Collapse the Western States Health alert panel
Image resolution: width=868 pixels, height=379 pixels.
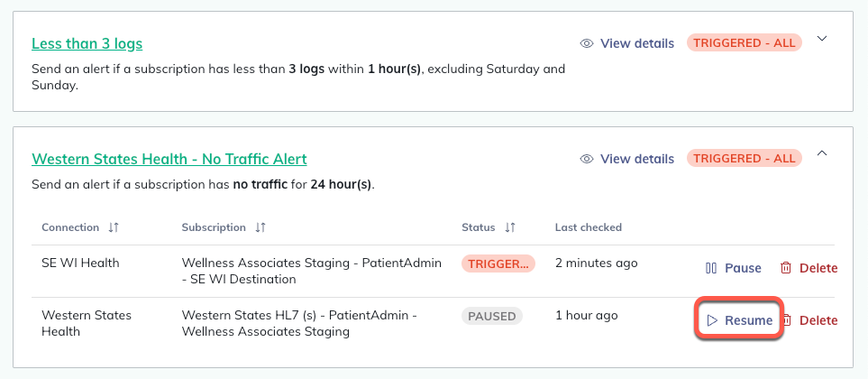(x=821, y=153)
